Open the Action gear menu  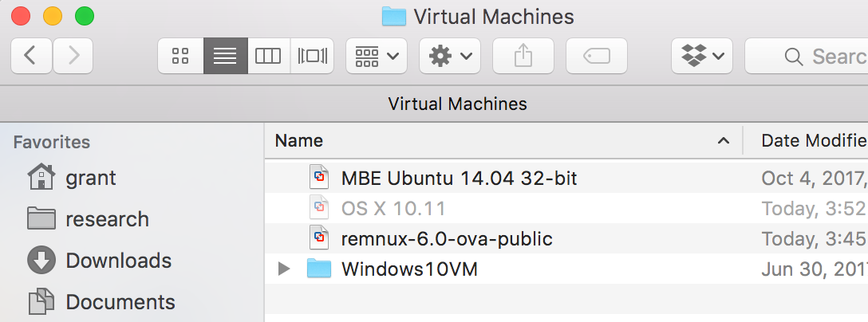(450, 55)
